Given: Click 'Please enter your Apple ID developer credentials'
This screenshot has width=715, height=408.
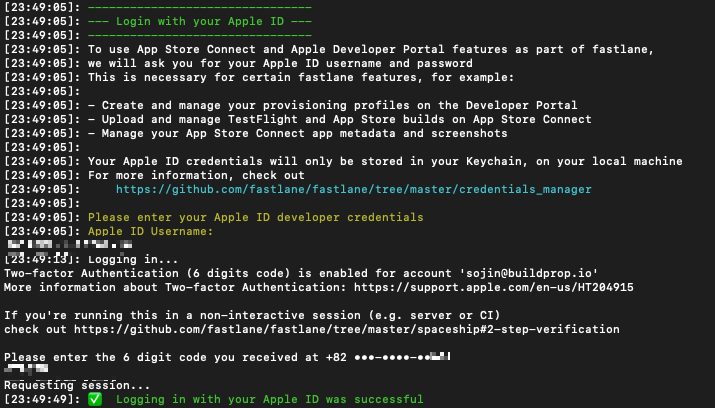Looking at the screenshot, I should [255, 217].
